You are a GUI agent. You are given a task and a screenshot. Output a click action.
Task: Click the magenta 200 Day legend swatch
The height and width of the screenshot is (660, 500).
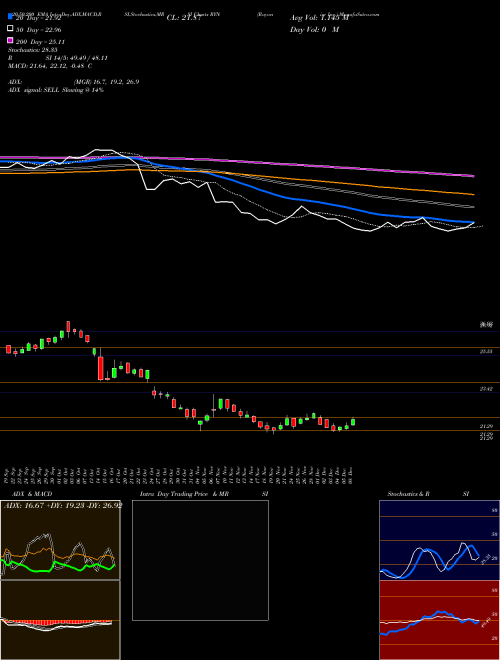coord(10,40)
